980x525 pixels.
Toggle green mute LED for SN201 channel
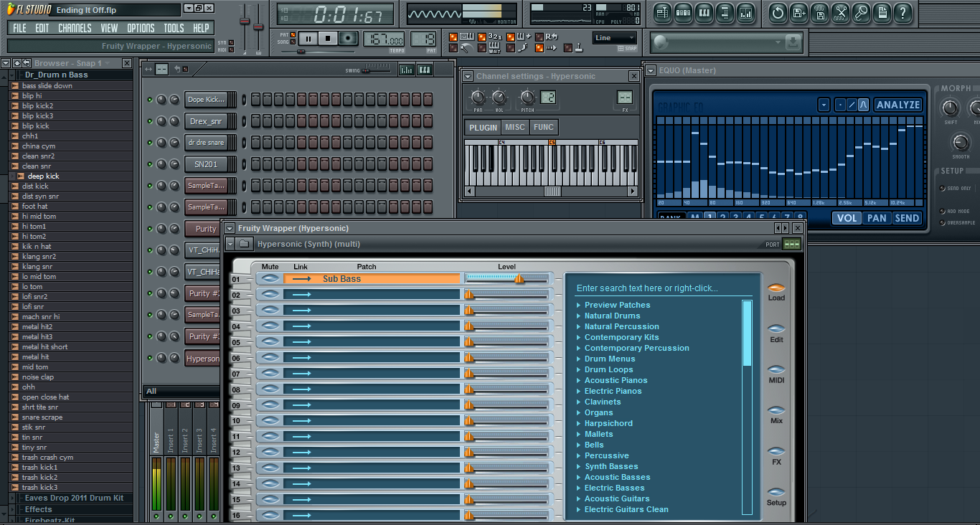coord(150,164)
